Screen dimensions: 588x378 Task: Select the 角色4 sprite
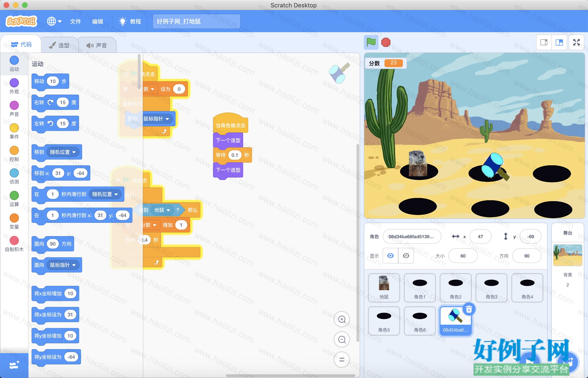[527, 288]
